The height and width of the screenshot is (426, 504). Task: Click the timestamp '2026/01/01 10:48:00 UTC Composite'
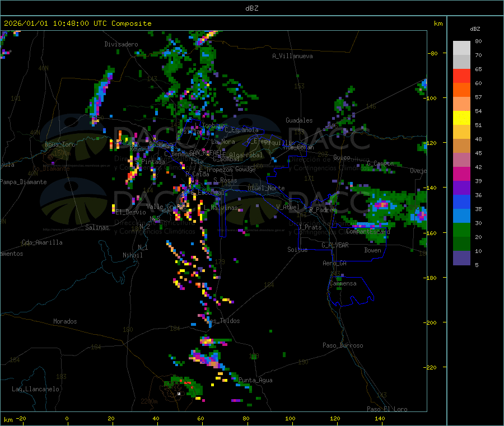pyautogui.click(x=77, y=24)
